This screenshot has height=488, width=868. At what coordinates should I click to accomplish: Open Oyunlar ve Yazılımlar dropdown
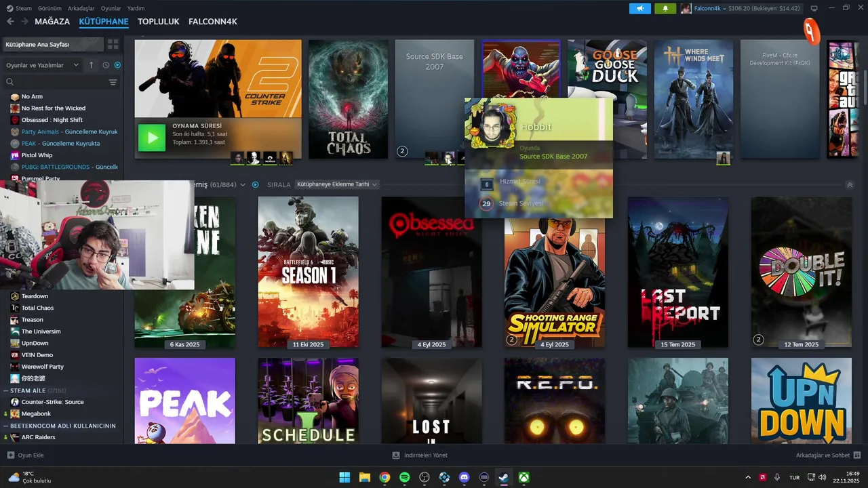coord(42,65)
